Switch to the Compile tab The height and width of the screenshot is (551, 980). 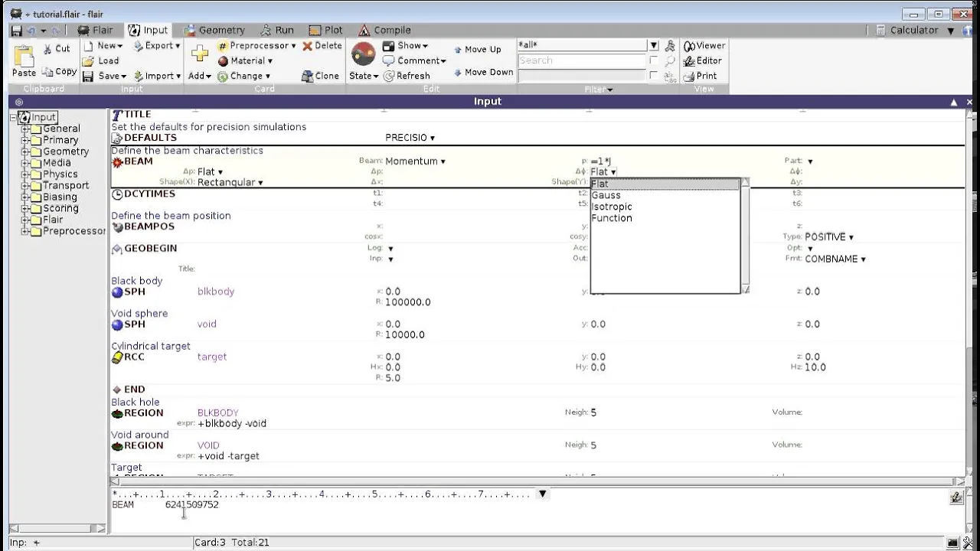384,31
